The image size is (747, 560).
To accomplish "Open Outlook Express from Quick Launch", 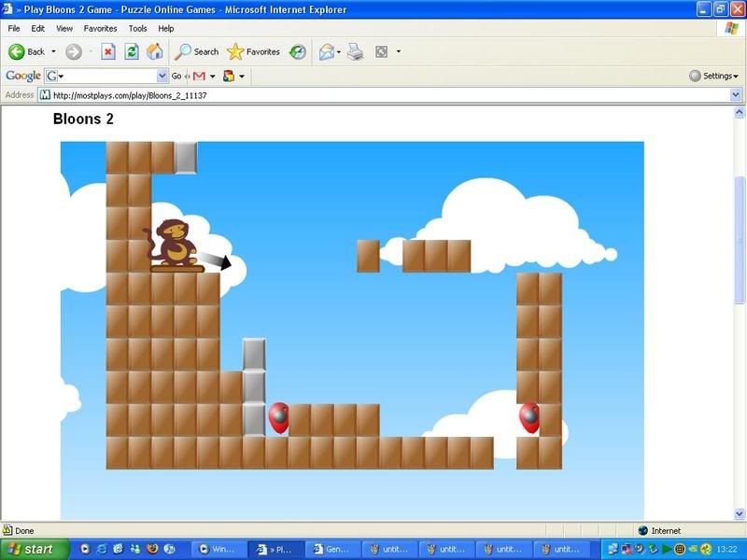I will (x=119, y=549).
